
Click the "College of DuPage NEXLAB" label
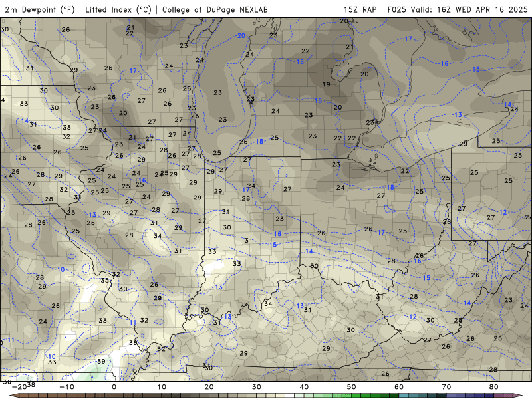[x=215, y=9]
